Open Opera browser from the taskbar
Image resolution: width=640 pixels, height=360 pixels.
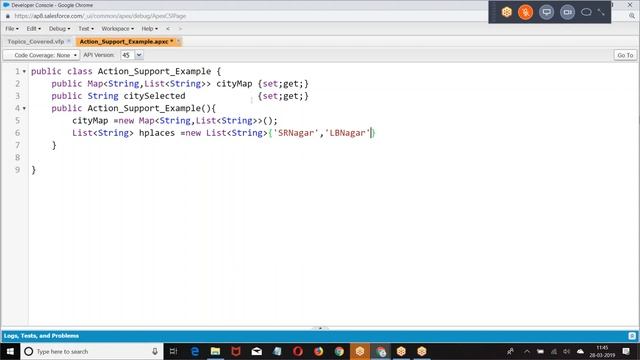coord(298,351)
